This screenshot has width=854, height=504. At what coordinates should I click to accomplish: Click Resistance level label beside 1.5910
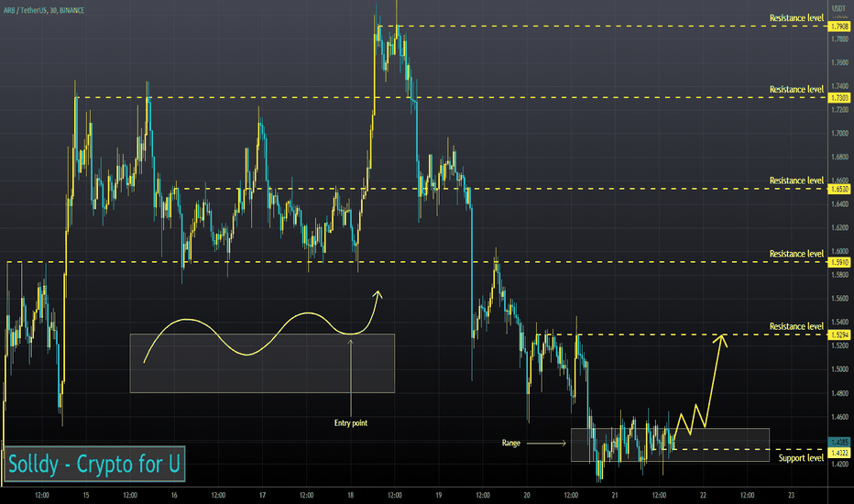tap(796, 254)
